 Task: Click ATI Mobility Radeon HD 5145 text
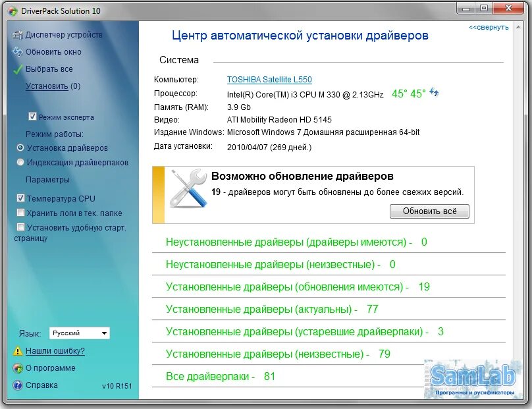pos(279,120)
